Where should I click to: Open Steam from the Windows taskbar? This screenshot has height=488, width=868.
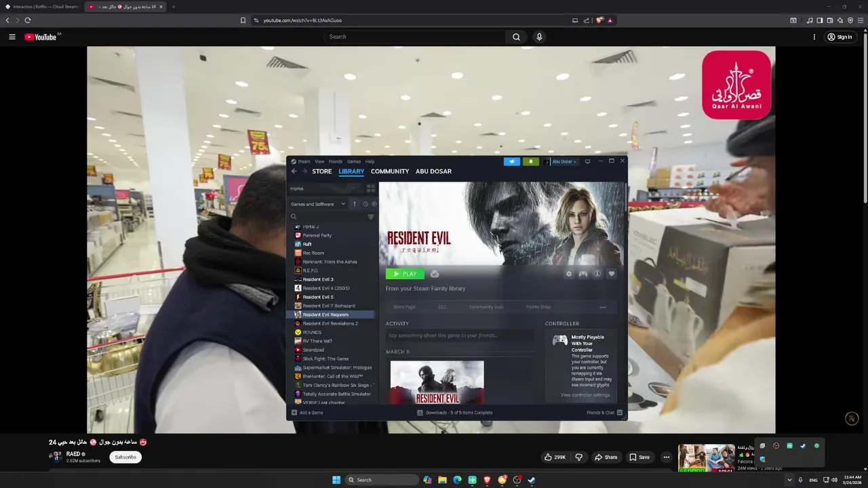[532, 480]
